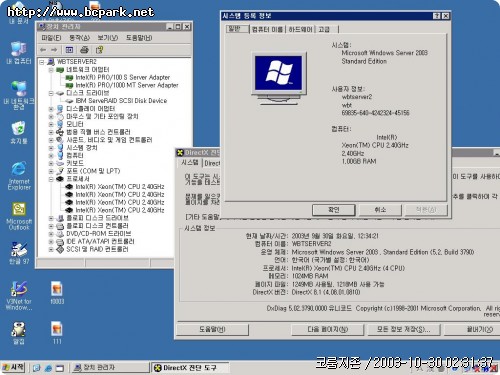Click the Forward arrow in Device Manager toolbar
500x375 pixels.
[x=54, y=50]
